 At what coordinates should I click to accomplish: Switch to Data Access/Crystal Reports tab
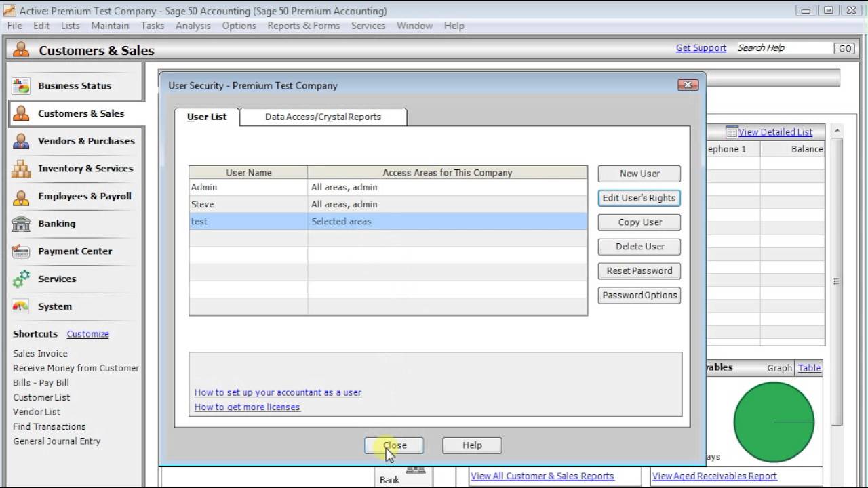pyautogui.click(x=323, y=117)
